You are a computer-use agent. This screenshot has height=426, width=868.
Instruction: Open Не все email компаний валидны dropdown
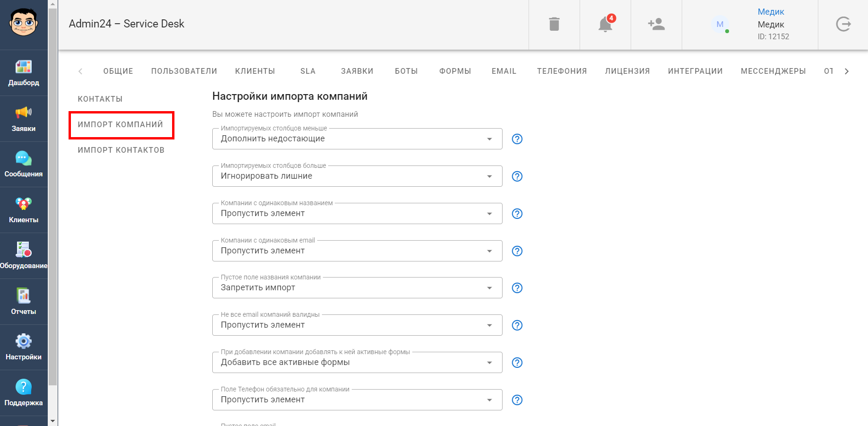[x=357, y=325]
